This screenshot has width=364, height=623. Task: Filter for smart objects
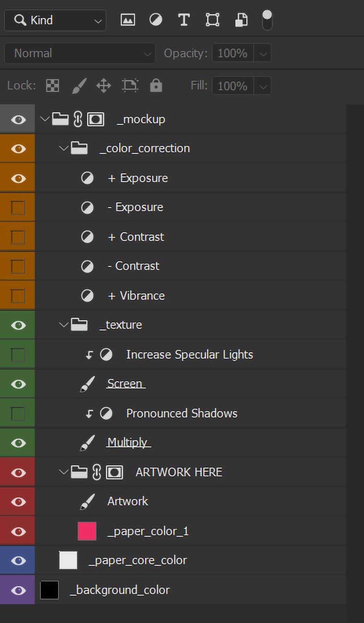coord(241,20)
